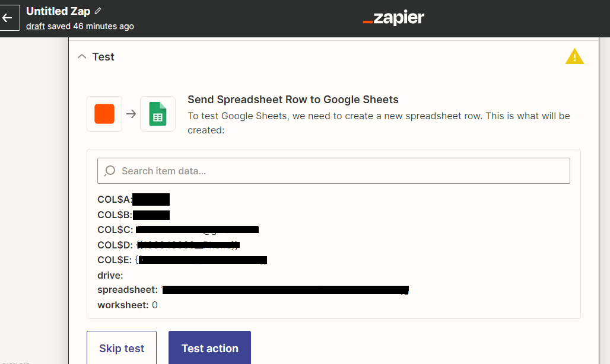Click the back arrow button
The image size is (610, 364).
point(8,18)
